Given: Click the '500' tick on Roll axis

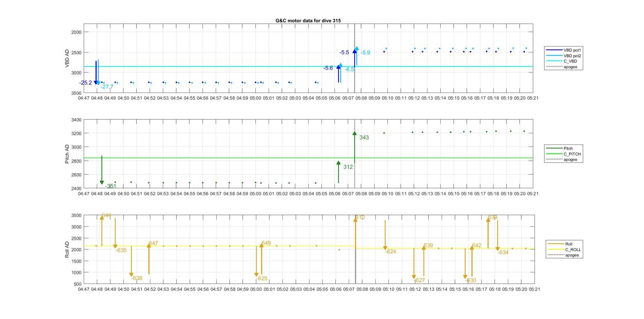Looking at the screenshot, I should [x=77, y=284].
